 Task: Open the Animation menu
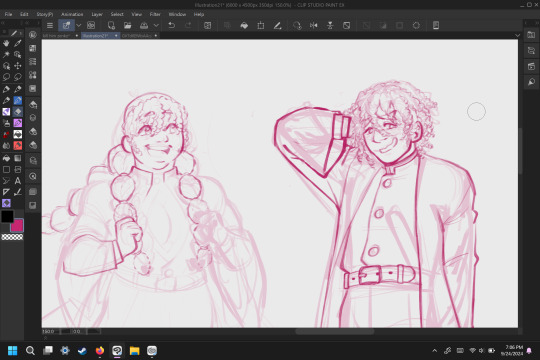point(72,14)
